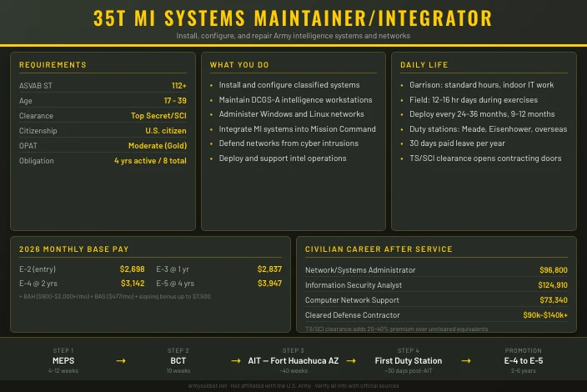Click Step 3 AIT — Fort Huachuca AZ
This screenshot has width=587, height=392.
click(x=293, y=360)
